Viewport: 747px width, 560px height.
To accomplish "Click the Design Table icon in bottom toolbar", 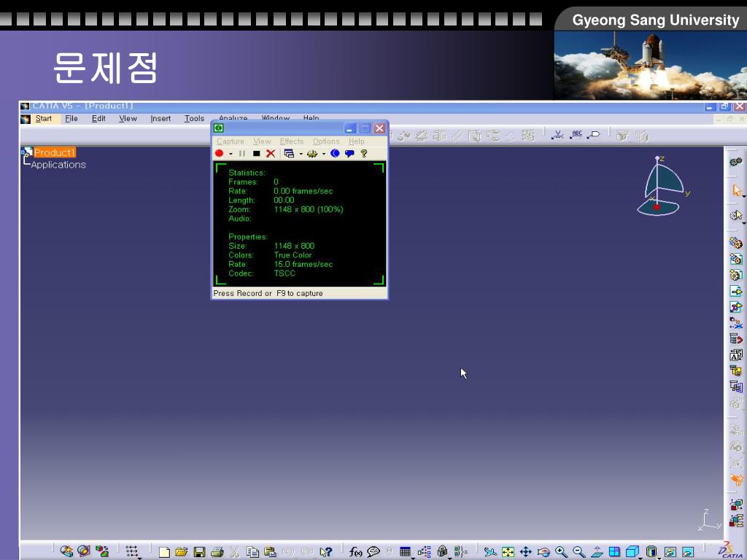I will coord(405,551).
